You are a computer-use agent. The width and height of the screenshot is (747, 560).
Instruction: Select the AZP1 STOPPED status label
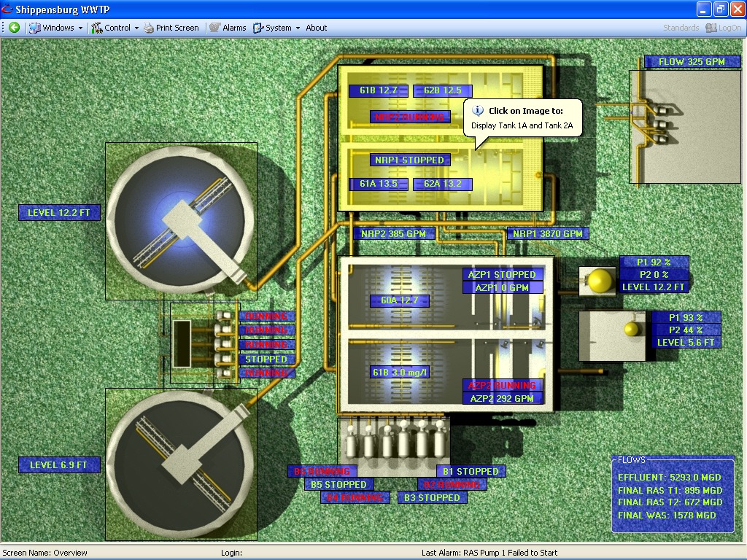(x=503, y=274)
